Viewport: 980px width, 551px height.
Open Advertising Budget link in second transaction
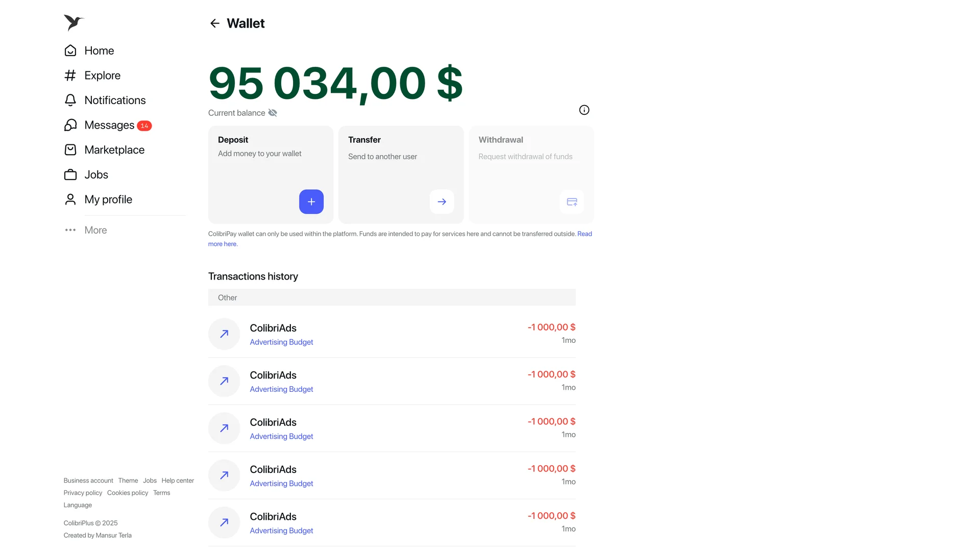[x=281, y=389]
